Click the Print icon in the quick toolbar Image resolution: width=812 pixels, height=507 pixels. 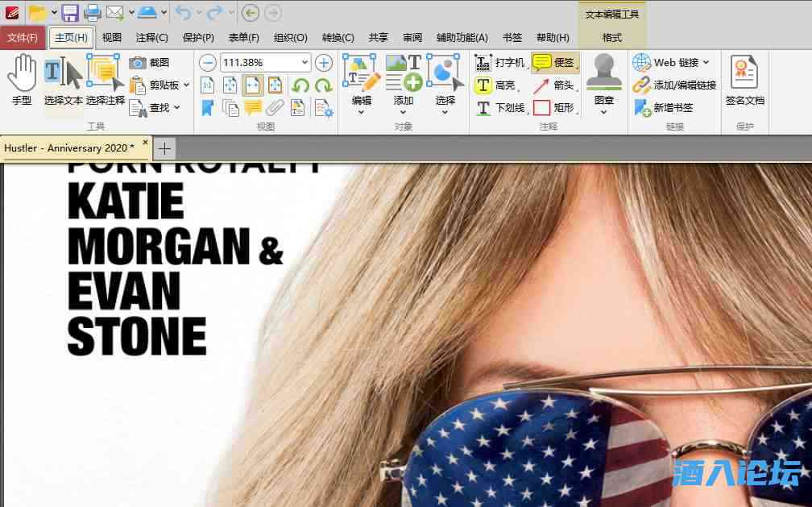(92, 12)
